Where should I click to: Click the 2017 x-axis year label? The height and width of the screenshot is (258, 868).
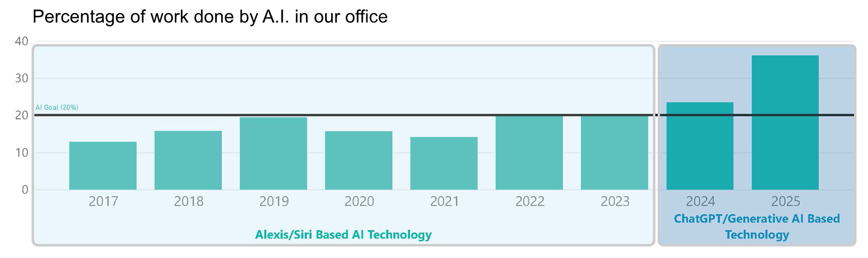tap(103, 201)
